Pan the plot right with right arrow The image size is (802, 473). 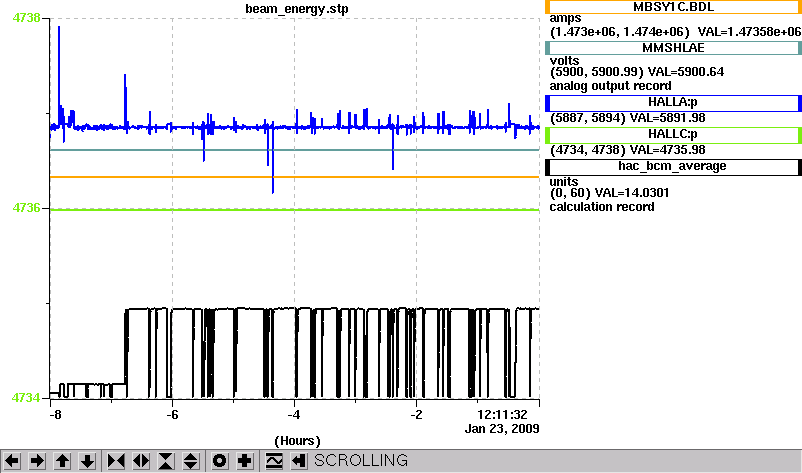click(x=37, y=461)
